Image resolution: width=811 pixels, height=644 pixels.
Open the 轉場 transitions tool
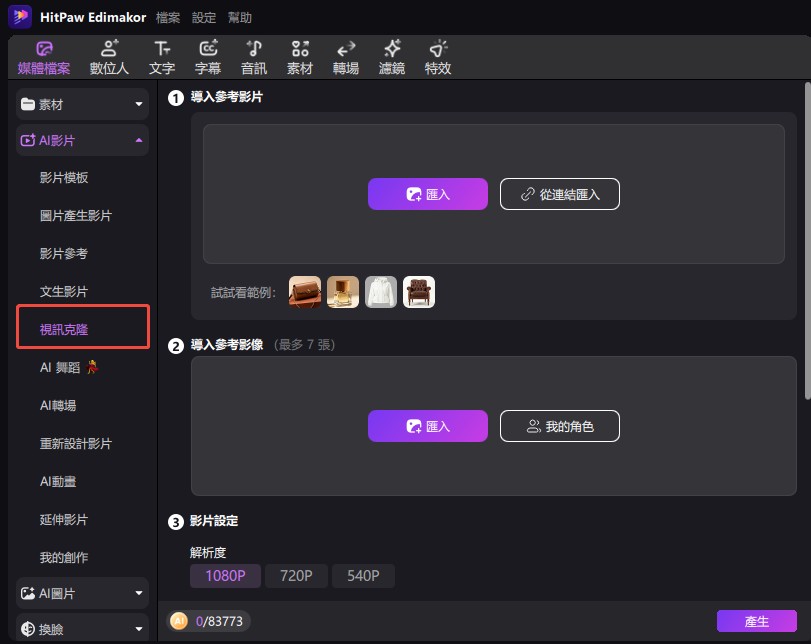pyautogui.click(x=346, y=57)
